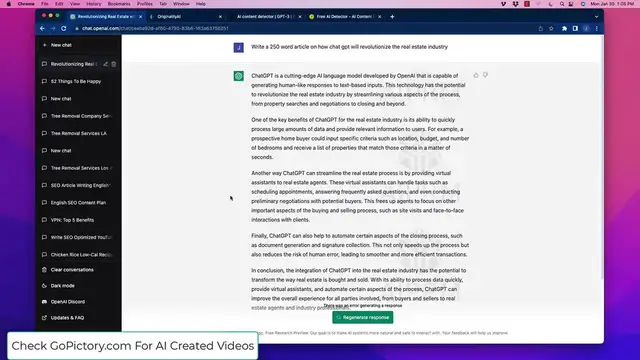
Task: Open the SEO Article Writing English chat
Action: point(80,185)
